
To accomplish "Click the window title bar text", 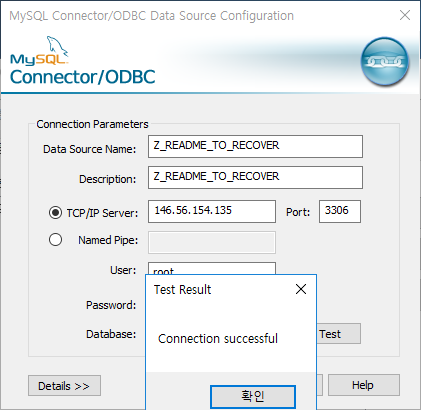I will pos(152,16).
